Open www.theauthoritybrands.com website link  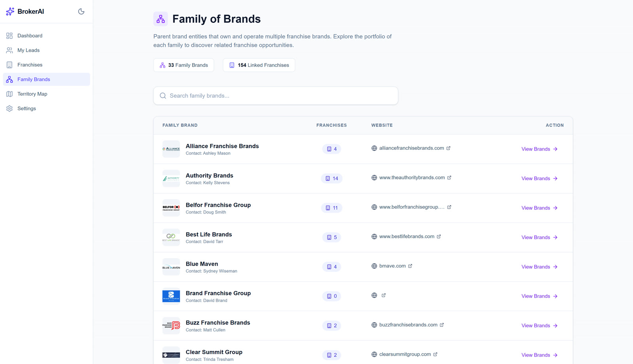411,178
